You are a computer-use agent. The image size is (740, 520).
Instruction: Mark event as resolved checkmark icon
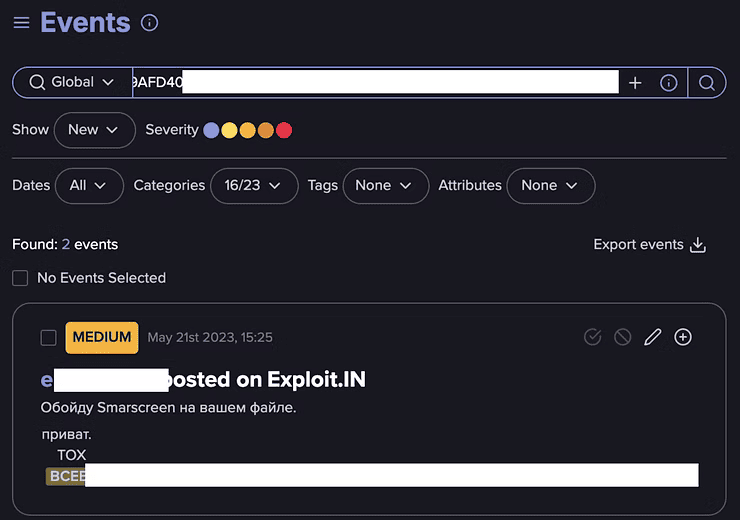(593, 337)
